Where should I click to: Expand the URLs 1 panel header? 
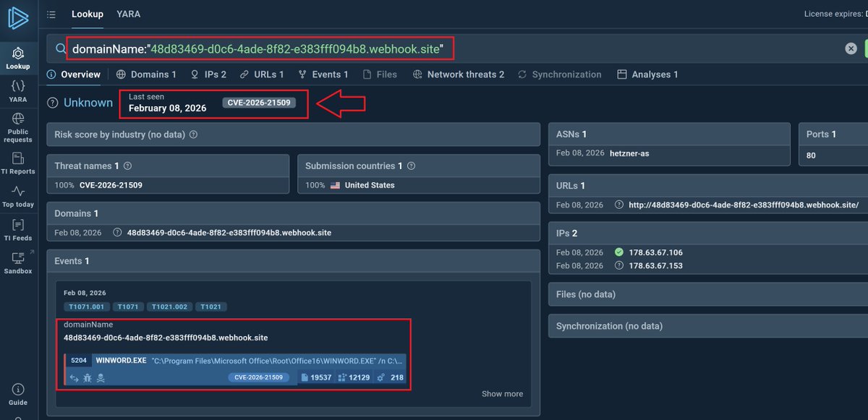(x=708, y=186)
